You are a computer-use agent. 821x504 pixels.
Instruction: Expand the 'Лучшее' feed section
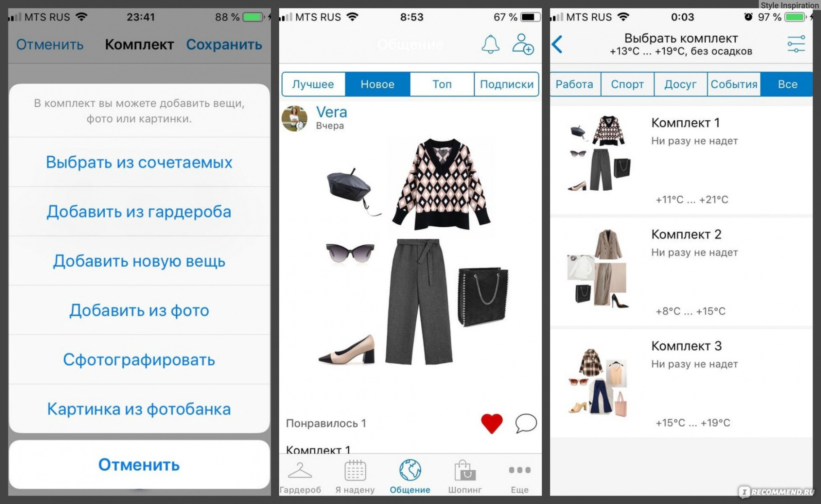pos(313,85)
